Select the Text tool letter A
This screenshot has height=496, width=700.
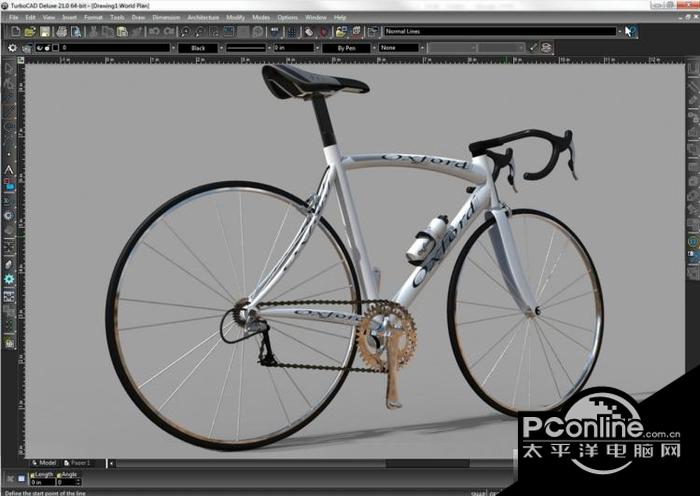(x=9, y=170)
